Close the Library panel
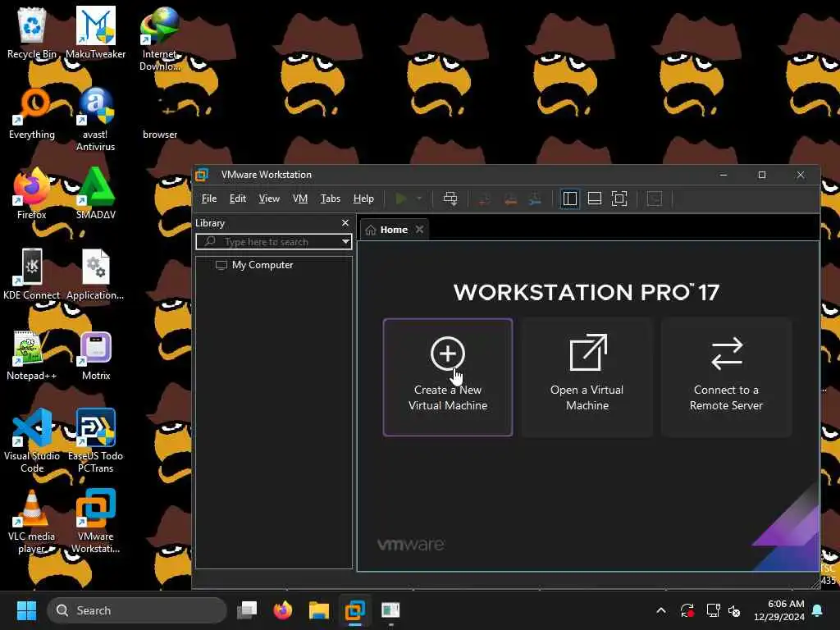This screenshot has width=840, height=630. click(x=345, y=223)
